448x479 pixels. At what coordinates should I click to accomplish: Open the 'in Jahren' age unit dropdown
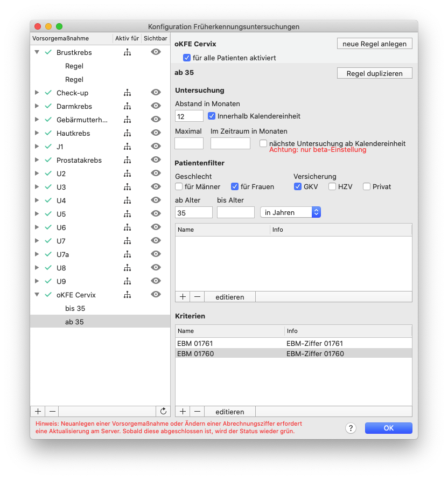click(290, 212)
